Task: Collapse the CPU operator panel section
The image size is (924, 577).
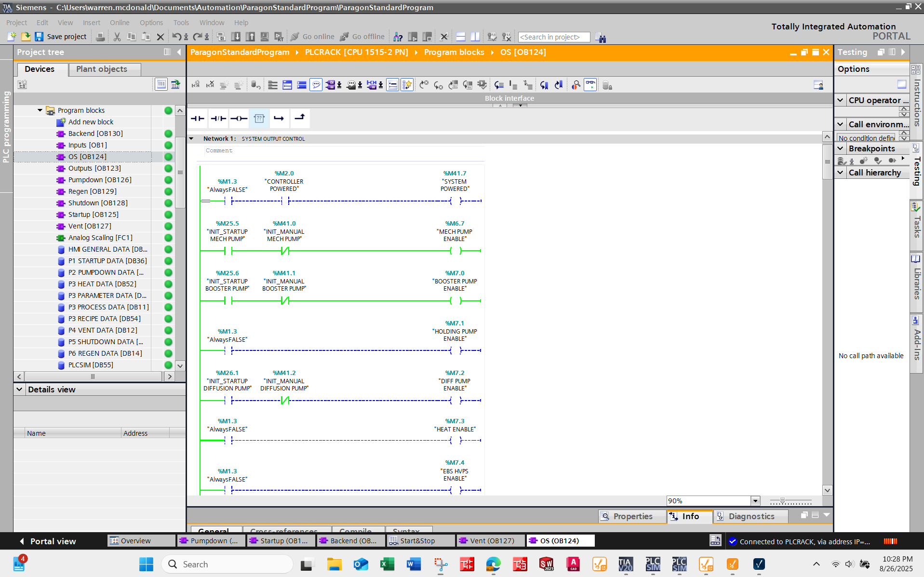Action: (x=841, y=100)
